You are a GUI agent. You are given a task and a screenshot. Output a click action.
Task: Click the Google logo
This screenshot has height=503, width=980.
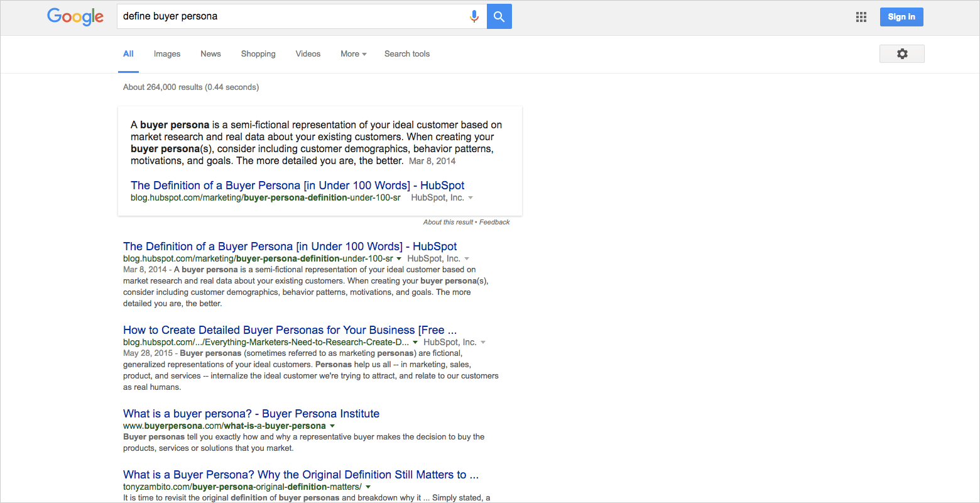tap(75, 17)
